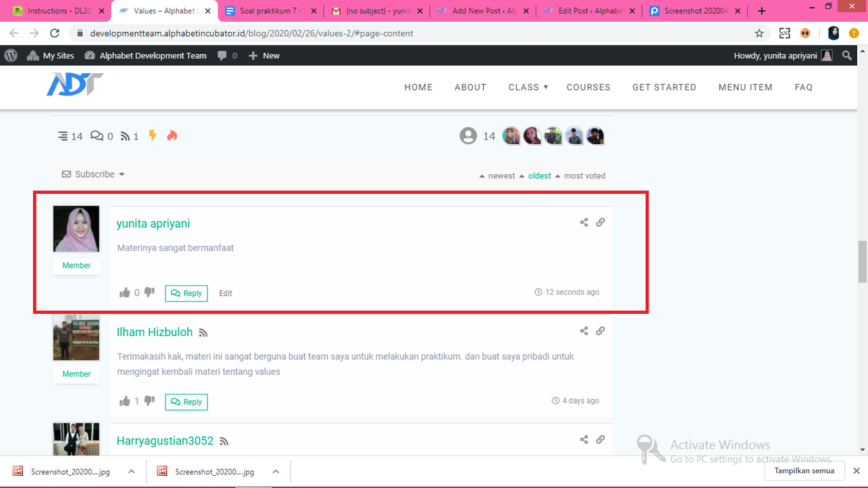Viewport: 868px width, 488px height.
Task: Follow Harryagustian3052 via RSS icon
Action: (x=224, y=441)
